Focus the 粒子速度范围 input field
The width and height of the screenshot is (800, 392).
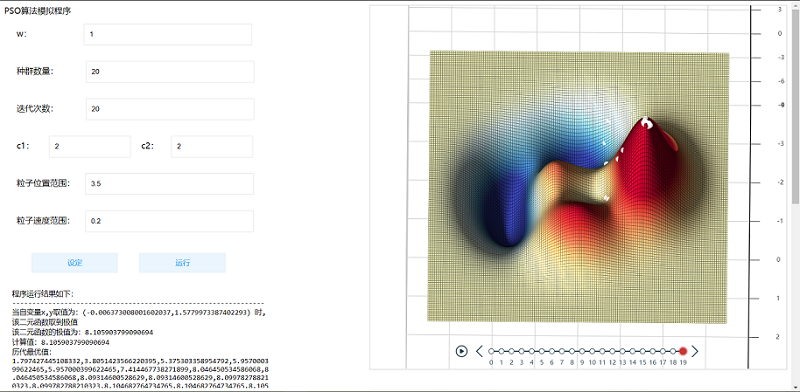(169, 221)
